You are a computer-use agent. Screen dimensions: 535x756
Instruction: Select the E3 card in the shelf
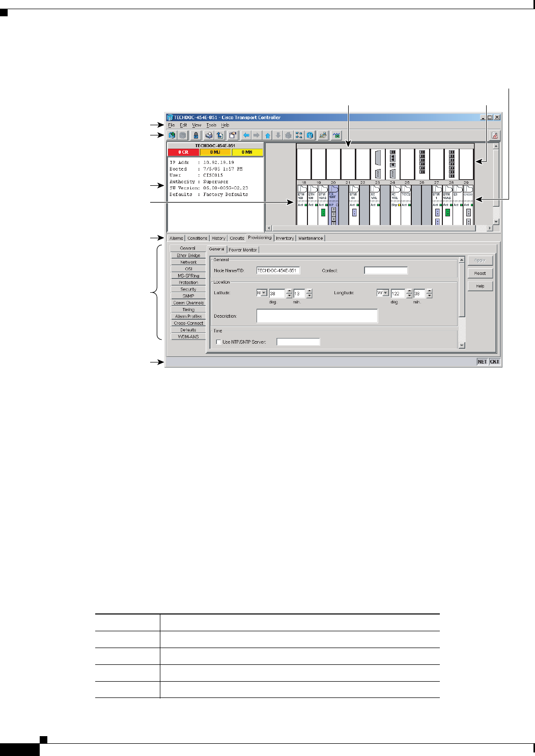coord(457,205)
